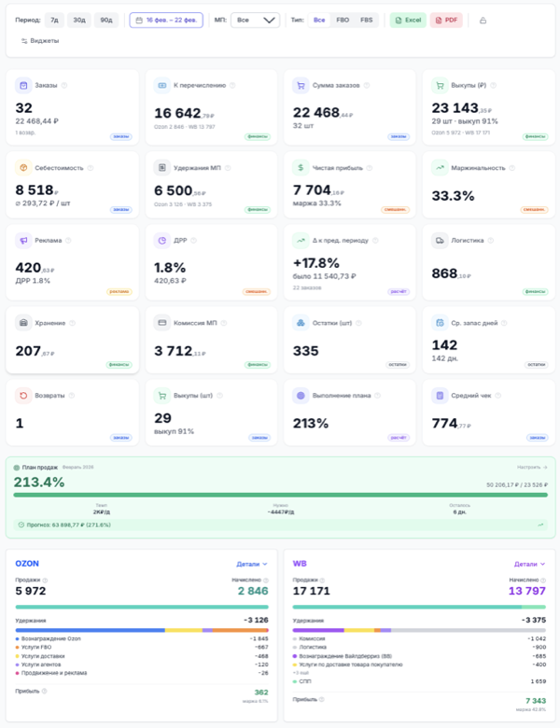Click the info icon next to Маржинальность
The image size is (560, 728).
(x=511, y=168)
